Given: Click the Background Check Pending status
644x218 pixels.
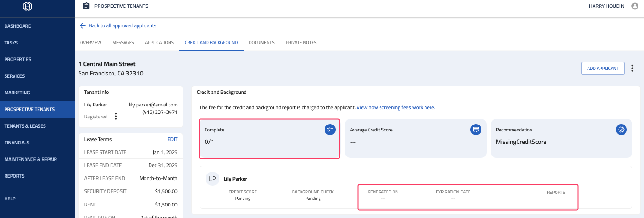Looking at the screenshot, I should tap(313, 198).
